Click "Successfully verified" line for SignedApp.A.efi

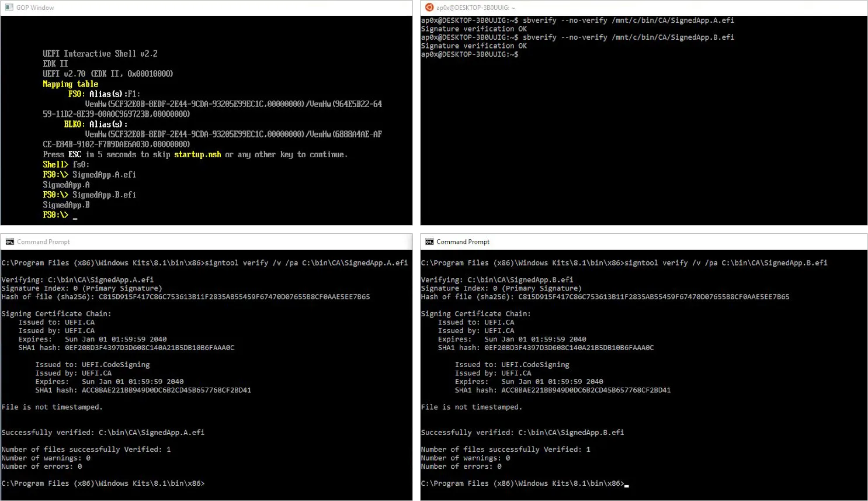[x=103, y=433]
